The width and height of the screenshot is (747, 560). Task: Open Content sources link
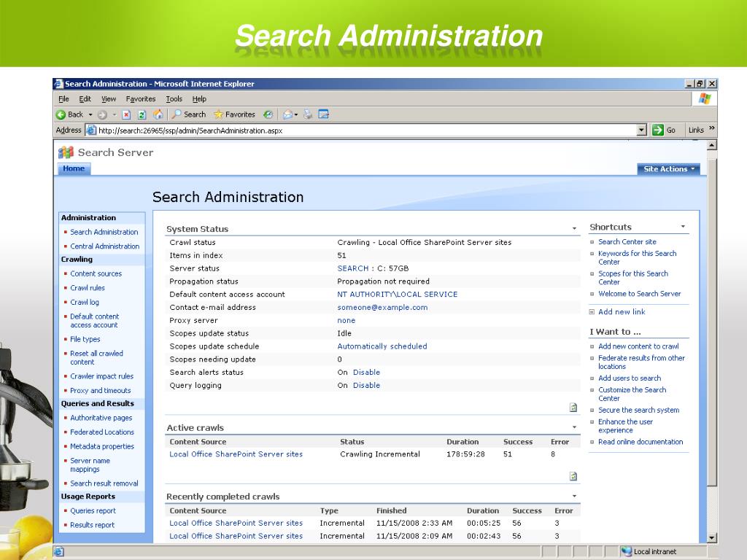click(96, 274)
